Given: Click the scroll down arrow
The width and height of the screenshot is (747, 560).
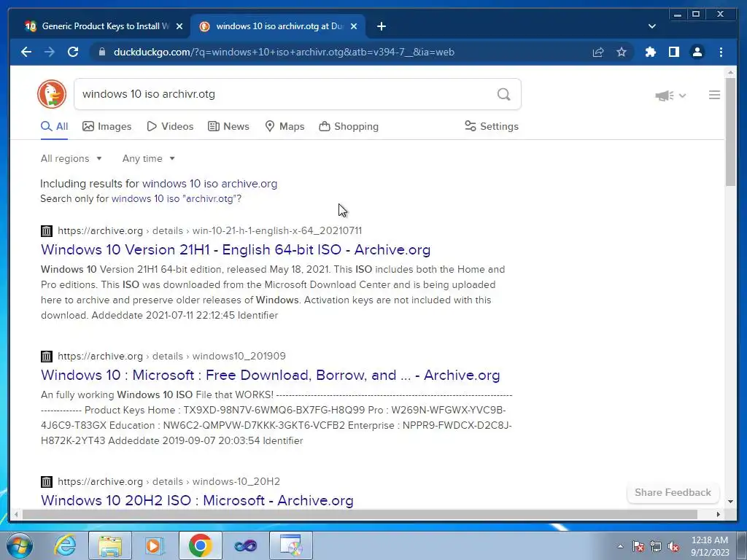Looking at the screenshot, I should coord(730,502).
